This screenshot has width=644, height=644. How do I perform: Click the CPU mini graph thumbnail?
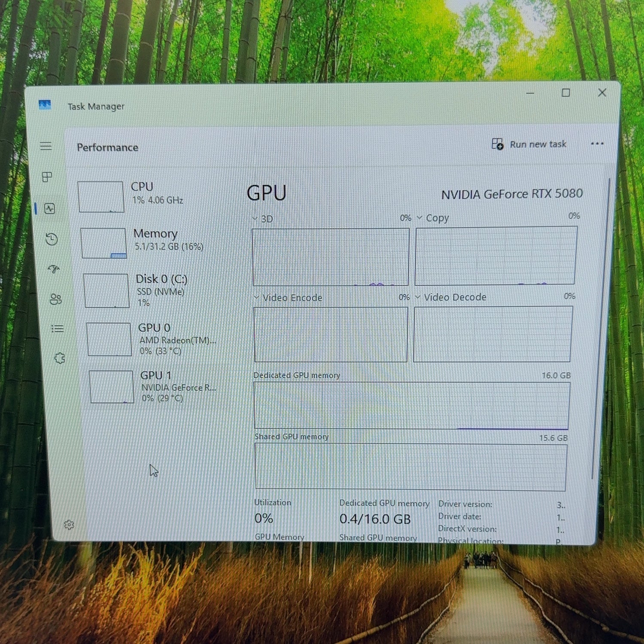pyautogui.click(x=101, y=197)
